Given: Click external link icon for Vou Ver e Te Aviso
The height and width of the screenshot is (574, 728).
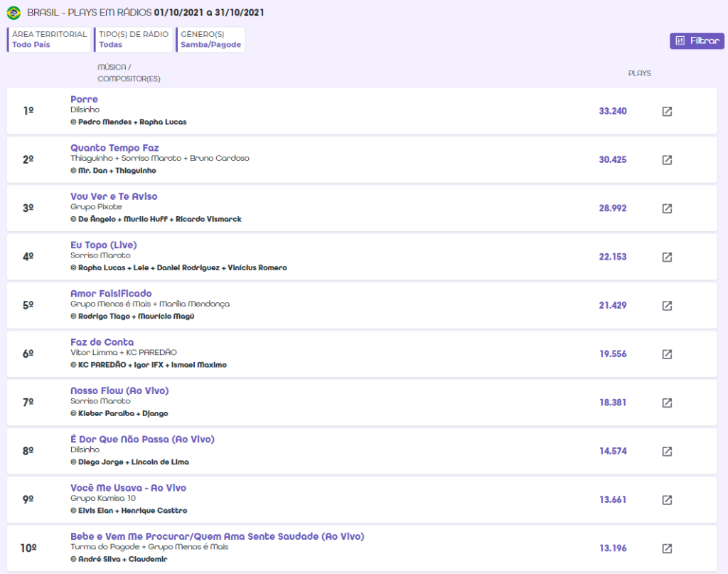Looking at the screenshot, I should (667, 208).
